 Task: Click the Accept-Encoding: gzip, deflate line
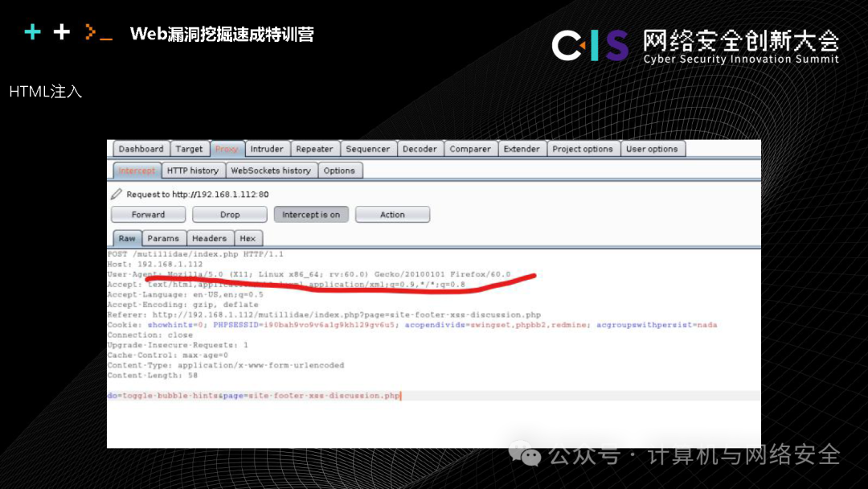click(x=182, y=305)
